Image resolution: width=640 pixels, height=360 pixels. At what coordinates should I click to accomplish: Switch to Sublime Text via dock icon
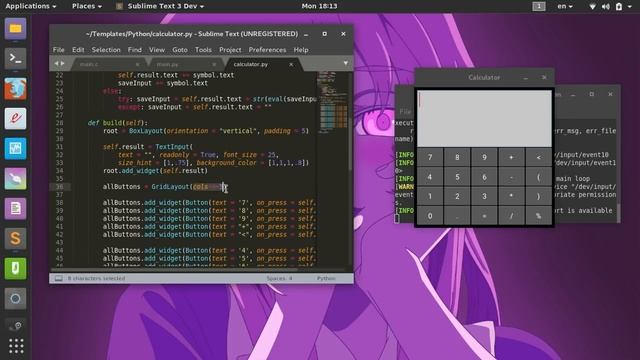click(x=16, y=238)
